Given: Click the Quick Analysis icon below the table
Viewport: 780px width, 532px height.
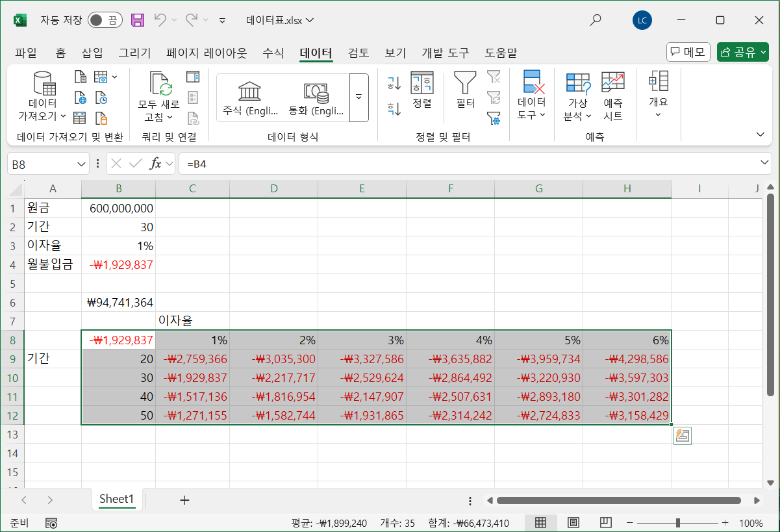Looking at the screenshot, I should [x=683, y=436].
